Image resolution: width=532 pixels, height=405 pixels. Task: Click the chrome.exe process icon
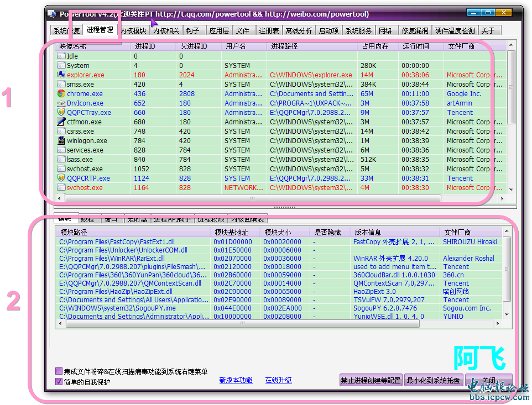click(61, 93)
